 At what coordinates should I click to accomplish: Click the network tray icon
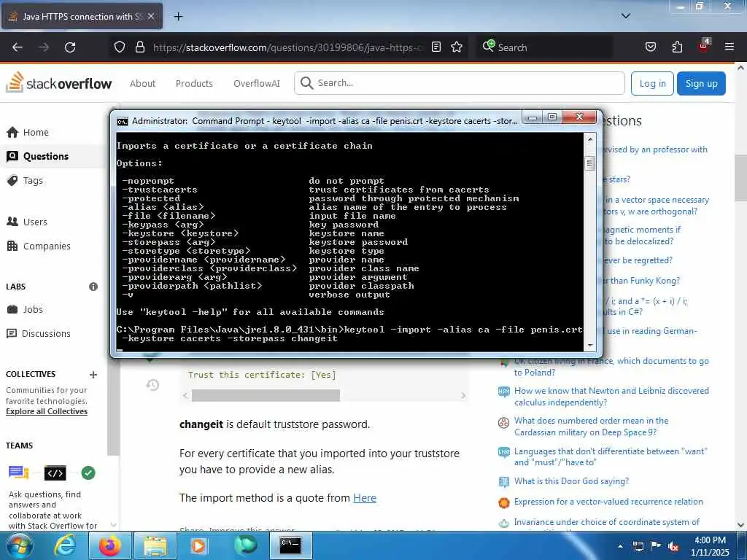tap(638, 547)
